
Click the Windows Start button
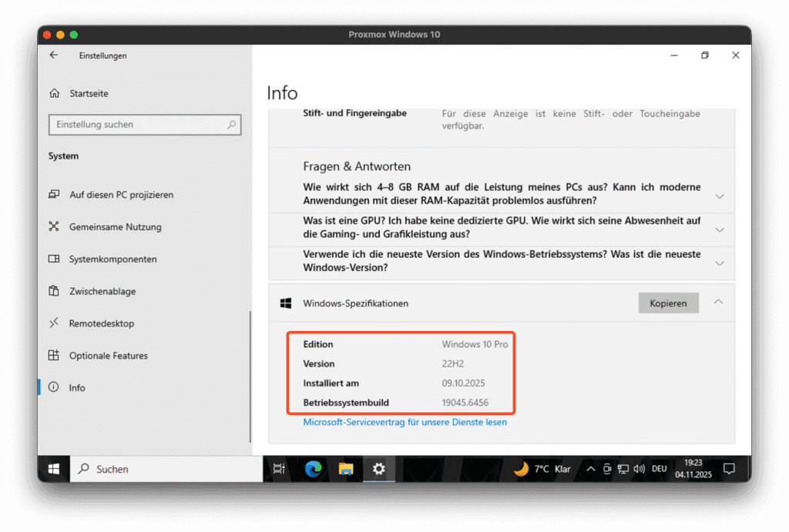(x=54, y=468)
